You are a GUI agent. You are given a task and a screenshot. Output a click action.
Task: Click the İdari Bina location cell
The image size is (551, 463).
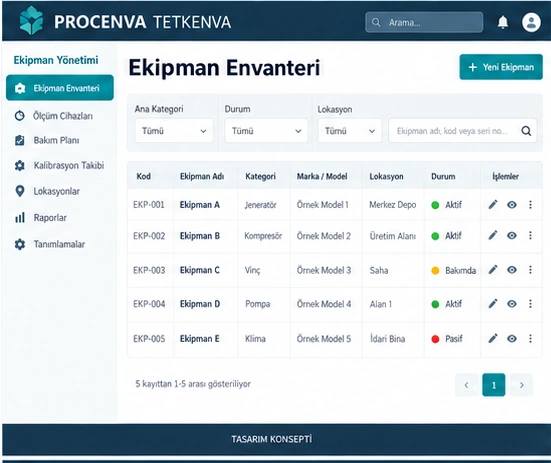tap(387, 339)
